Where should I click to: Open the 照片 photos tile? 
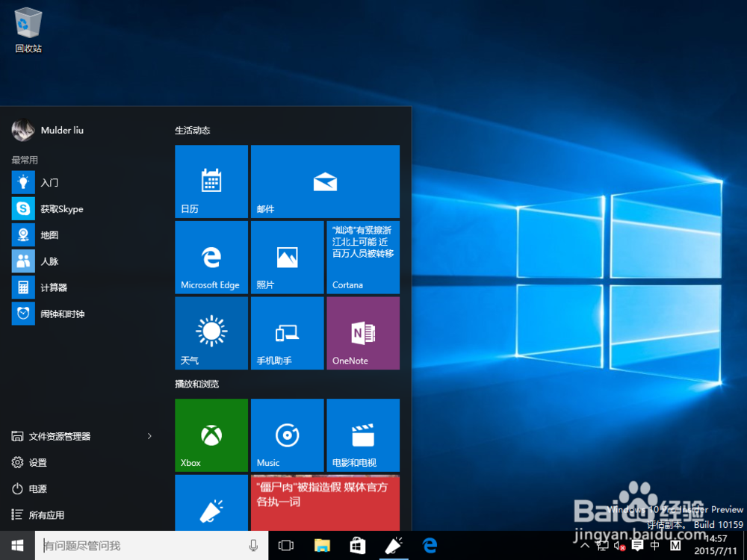pyautogui.click(x=288, y=257)
